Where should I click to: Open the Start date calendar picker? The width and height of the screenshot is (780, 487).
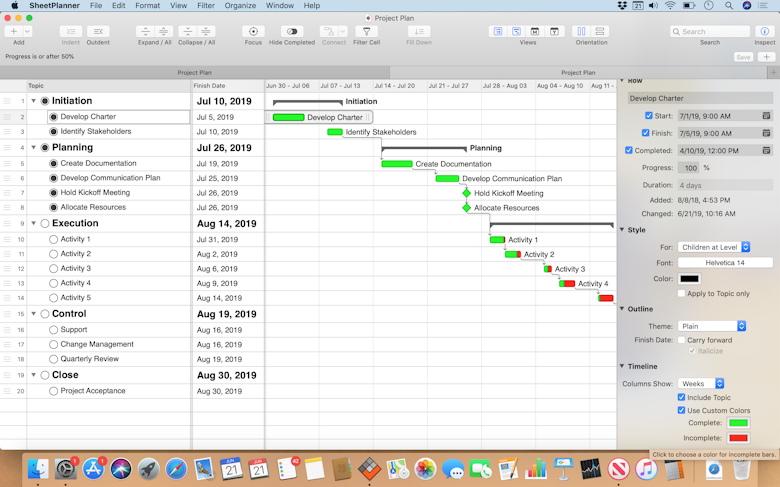[766, 115]
